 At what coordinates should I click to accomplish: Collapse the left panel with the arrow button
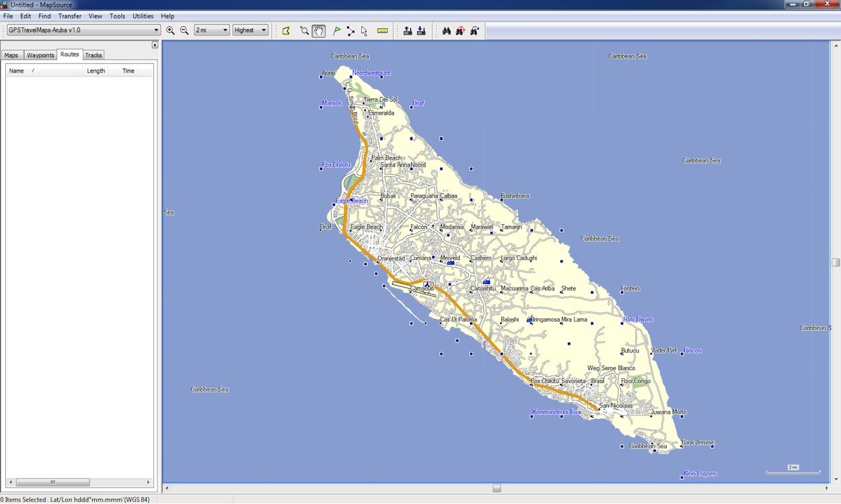click(x=154, y=44)
